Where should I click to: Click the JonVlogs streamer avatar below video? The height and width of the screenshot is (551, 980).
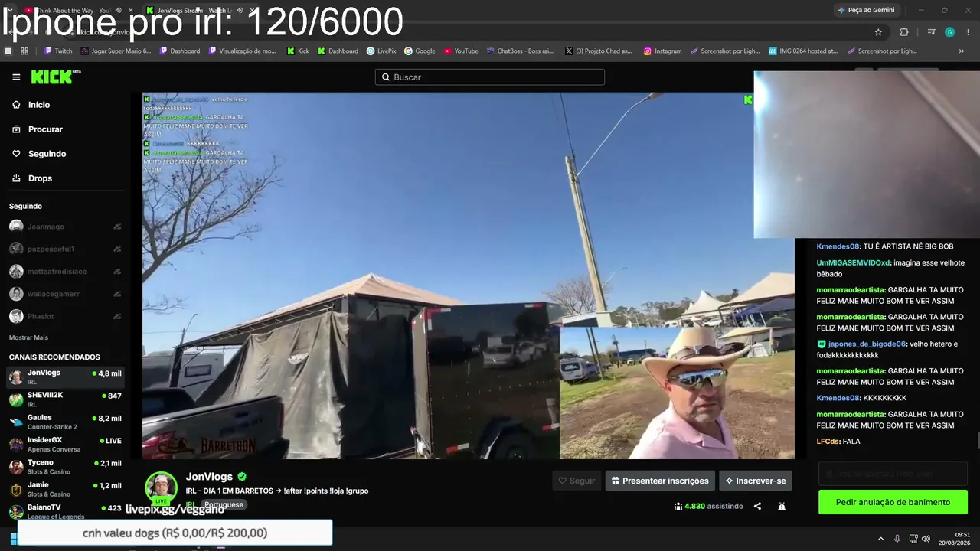click(x=162, y=487)
